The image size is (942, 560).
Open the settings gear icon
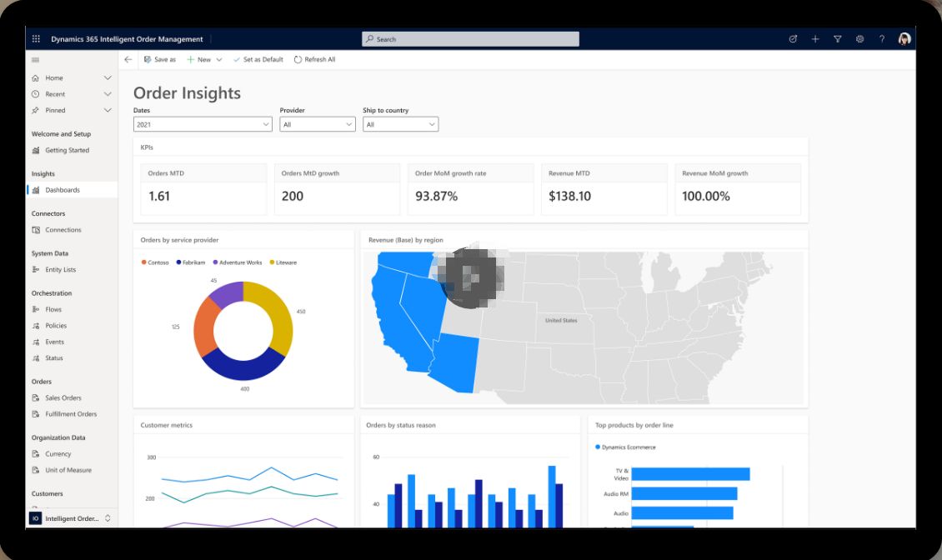[x=859, y=39]
